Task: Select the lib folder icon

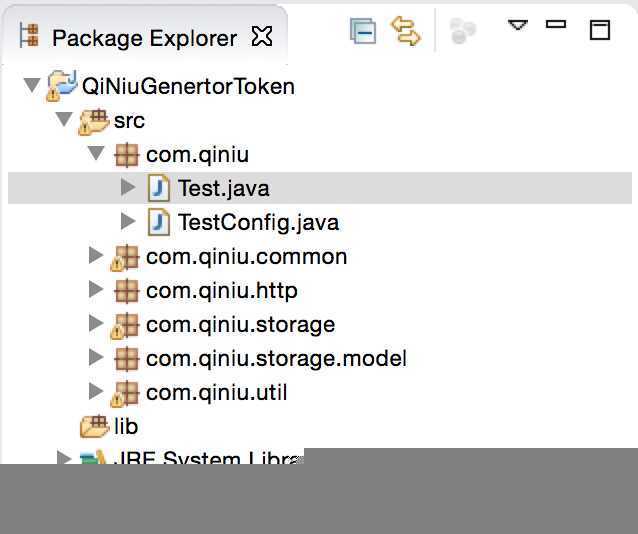Action: click(95, 427)
